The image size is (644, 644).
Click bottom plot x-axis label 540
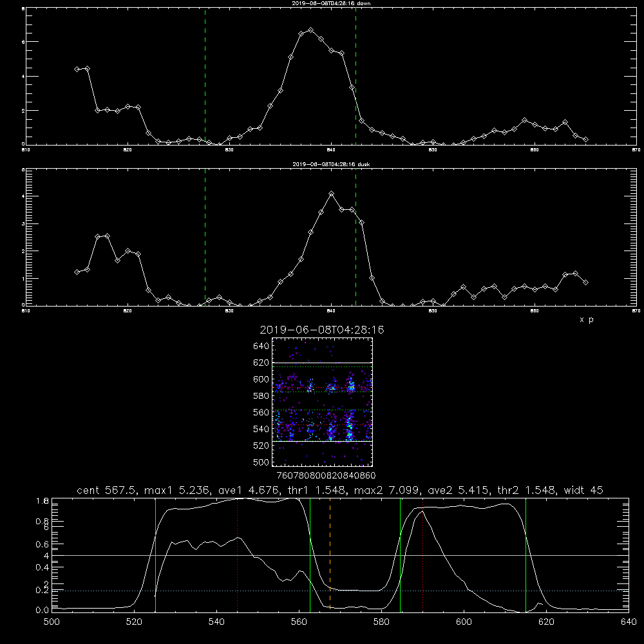coord(216,622)
